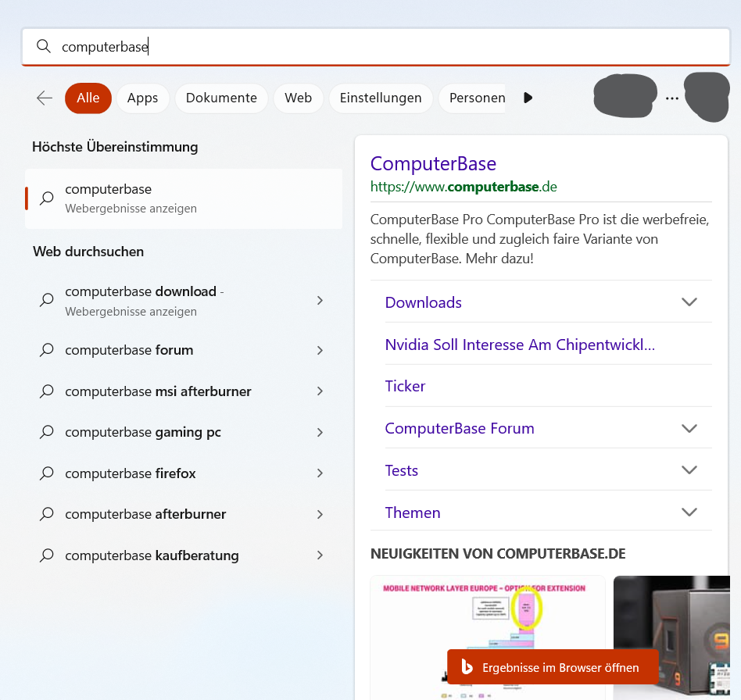Open the processor box news thumbnail

[x=672, y=637]
